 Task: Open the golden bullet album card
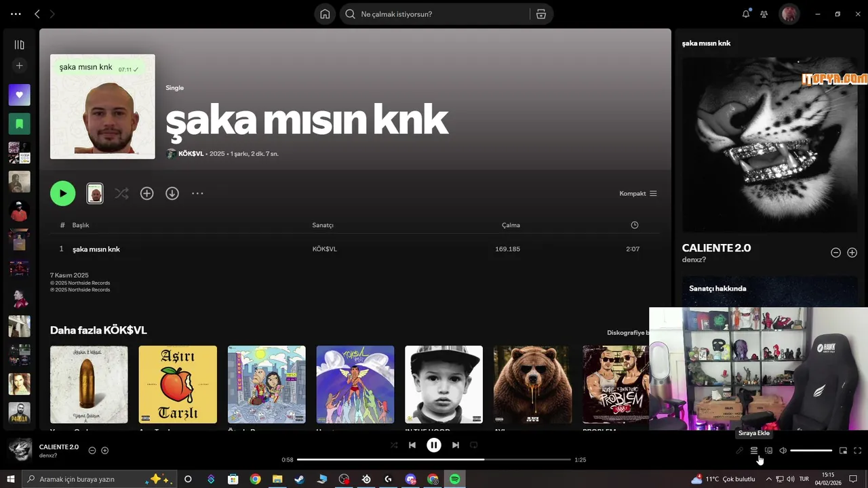(89, 384)
